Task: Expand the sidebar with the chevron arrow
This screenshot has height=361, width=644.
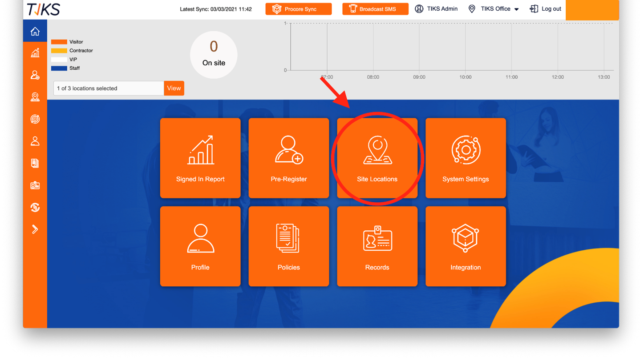Action: [35, 229]
